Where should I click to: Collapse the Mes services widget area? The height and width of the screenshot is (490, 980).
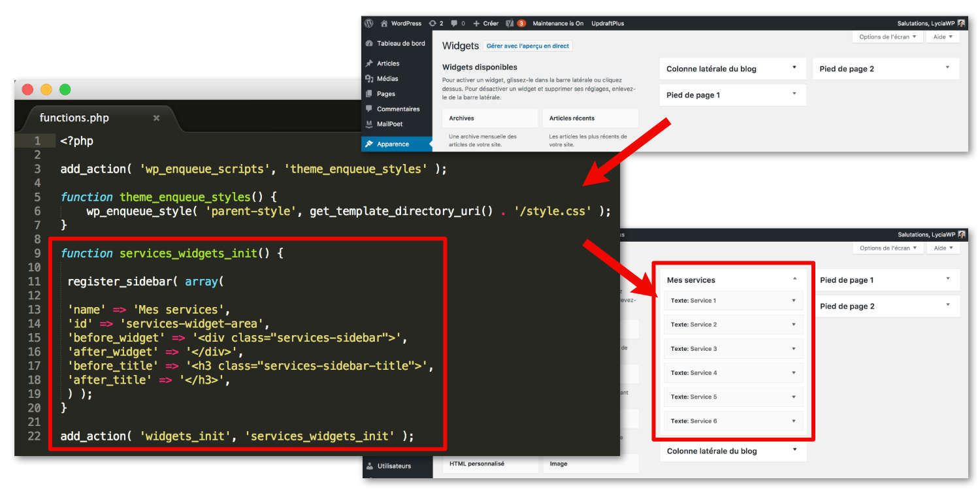tap(794, 279)
